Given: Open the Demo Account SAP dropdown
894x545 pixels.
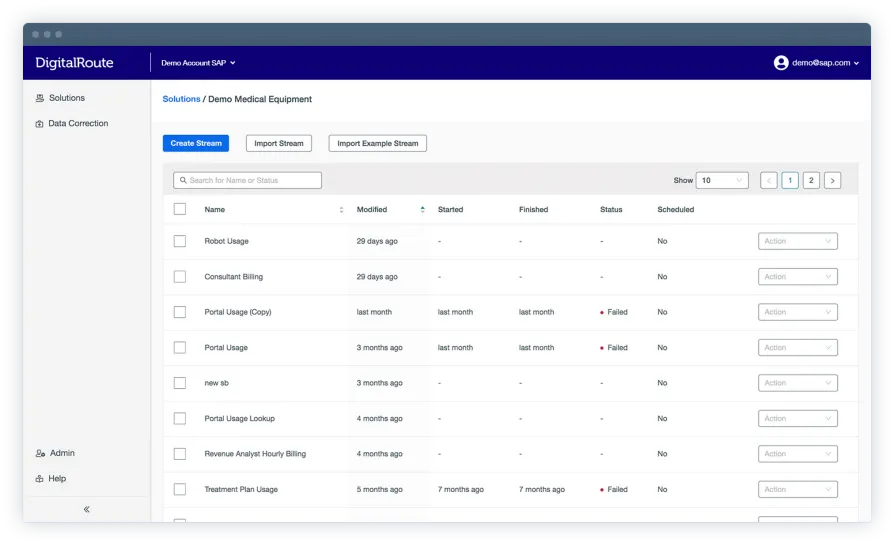Looking at the screenshot, I should pos(198,63).
